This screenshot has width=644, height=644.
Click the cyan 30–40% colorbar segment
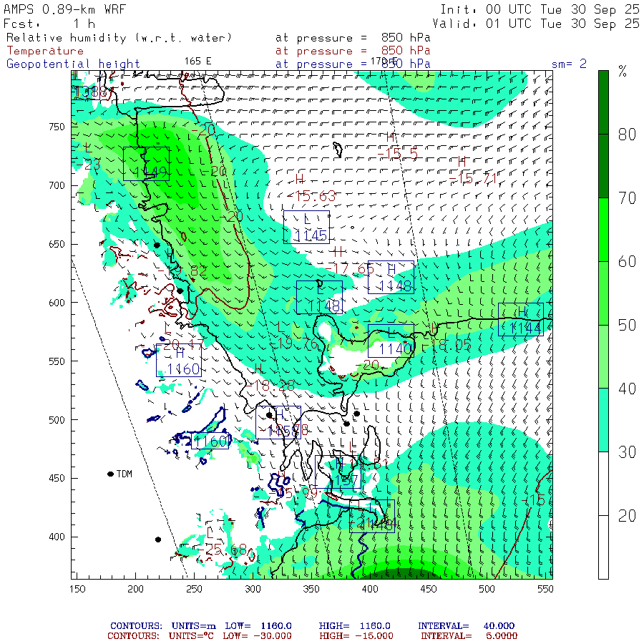(x=603, y=420)
